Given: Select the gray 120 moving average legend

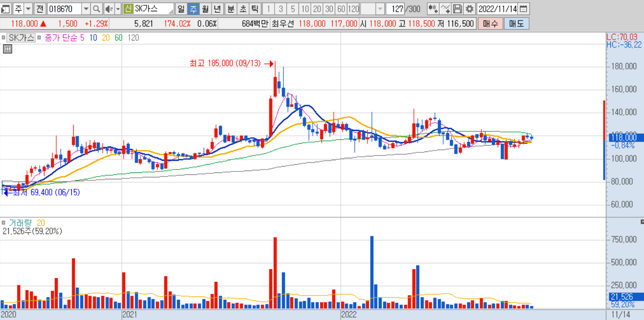Looking at the screenshot, I should [133, 38].
